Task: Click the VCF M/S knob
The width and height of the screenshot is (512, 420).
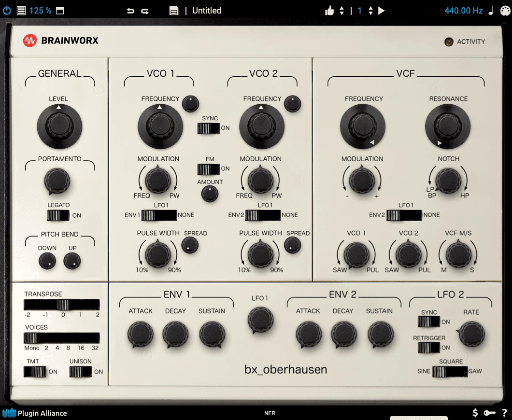Action: [458, 254]
